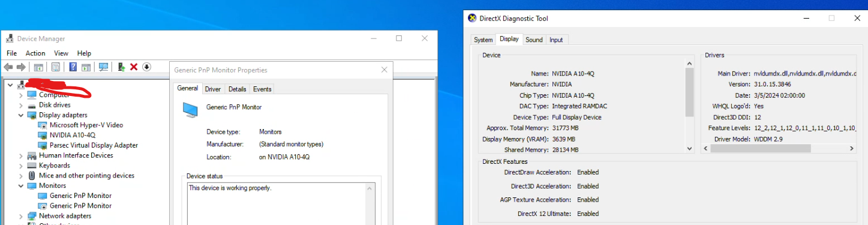Switch to the Input tab in DirectX tool
Screen dimensions: 868x225
556,40
